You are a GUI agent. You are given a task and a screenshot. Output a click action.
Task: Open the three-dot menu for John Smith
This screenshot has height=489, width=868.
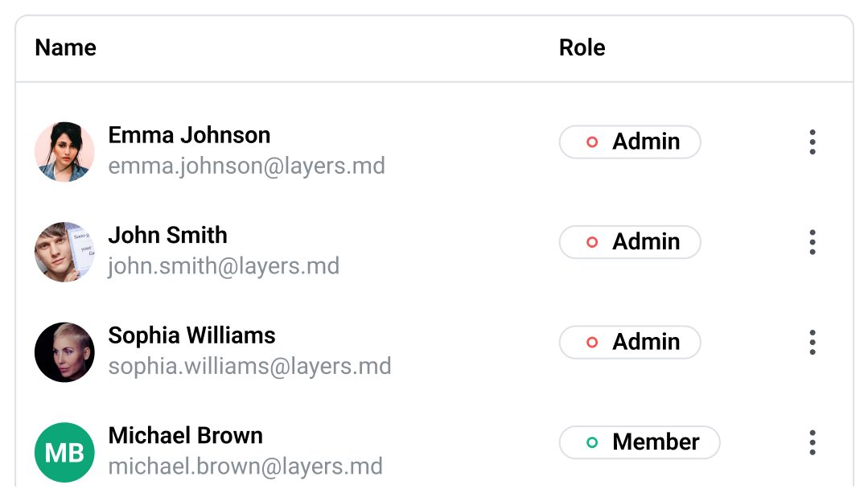click(x=812, y=242)
